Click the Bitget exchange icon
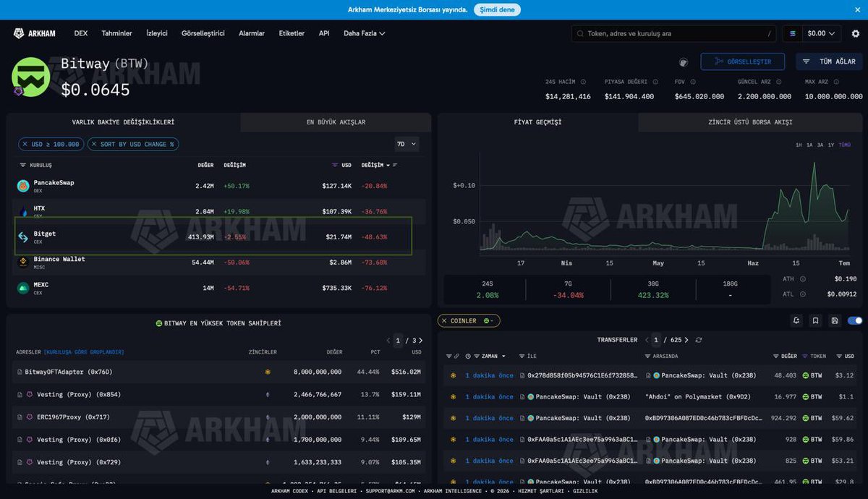Viewport: 868px width, 499px height. point(23,237)
